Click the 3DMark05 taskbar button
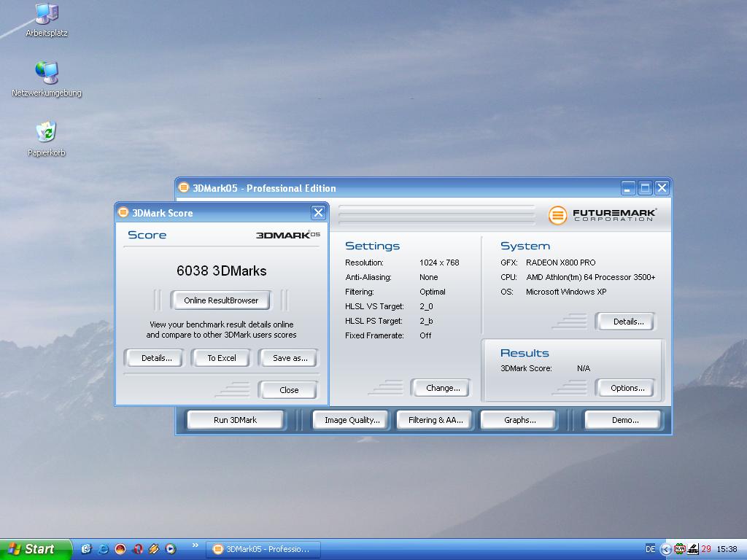Viewport: 747px width, 560px height. (263, 549)
